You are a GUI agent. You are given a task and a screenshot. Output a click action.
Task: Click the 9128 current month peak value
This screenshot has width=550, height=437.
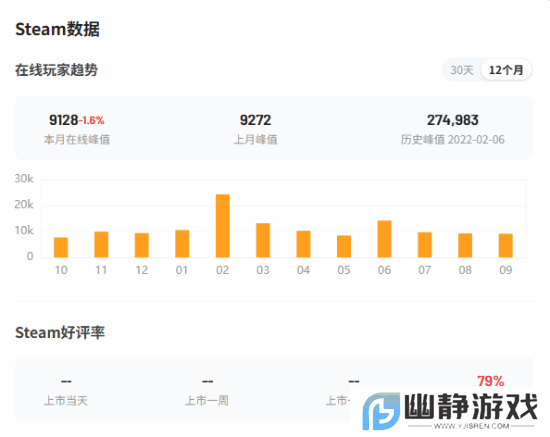63,120
